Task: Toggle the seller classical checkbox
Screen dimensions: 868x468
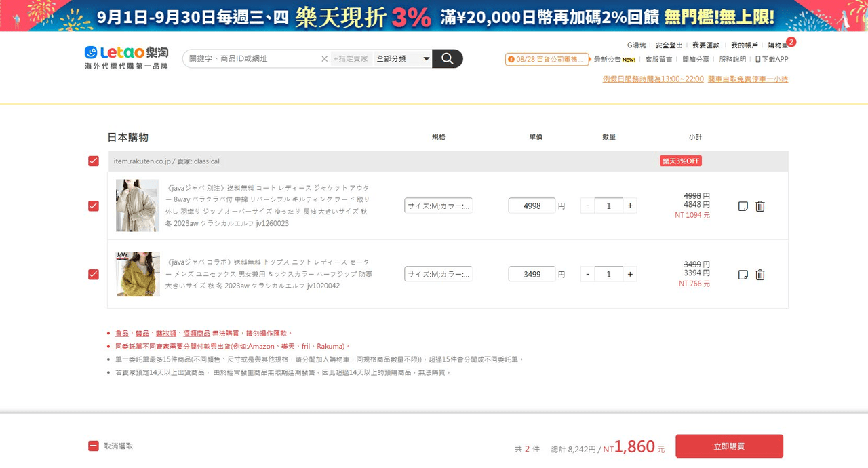Action: (94, 161)
